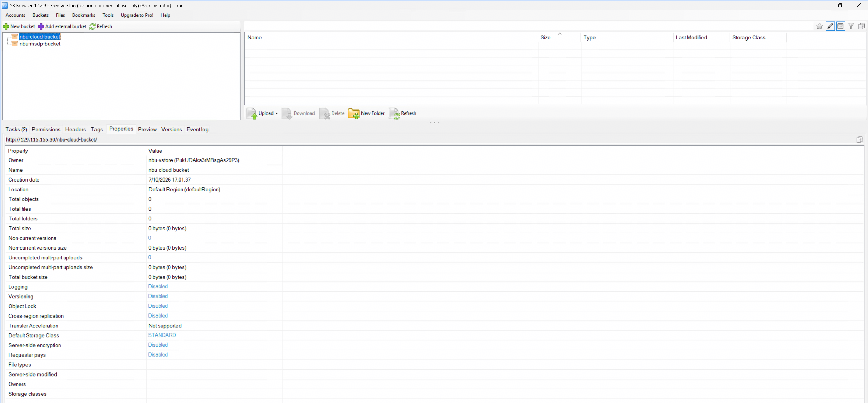Sort files by the Size column

(560, 38)
